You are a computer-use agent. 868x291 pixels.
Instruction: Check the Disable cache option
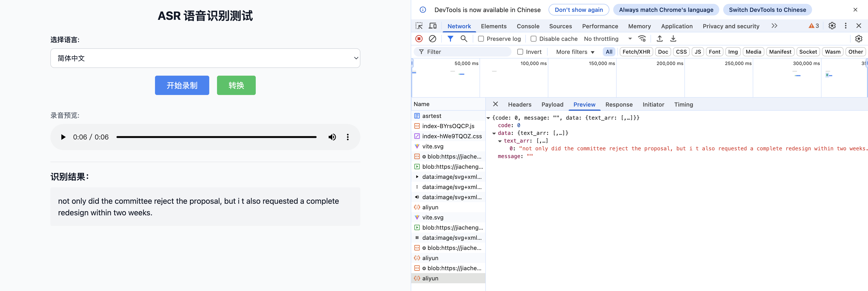pos(533,39)
